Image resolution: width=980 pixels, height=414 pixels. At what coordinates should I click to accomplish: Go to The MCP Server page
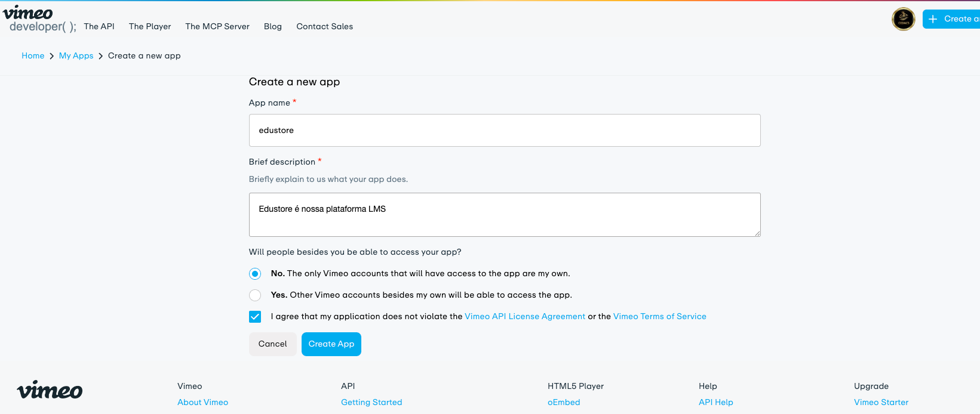[x=217, y=26]
